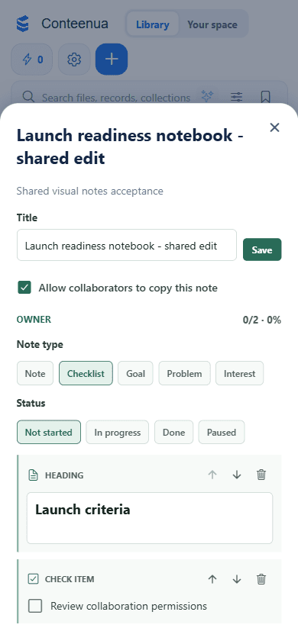Image resolution: width=298 pixels, height=644 pixels.
Task: Switch to the Library tab
Action: click(153, 24)
